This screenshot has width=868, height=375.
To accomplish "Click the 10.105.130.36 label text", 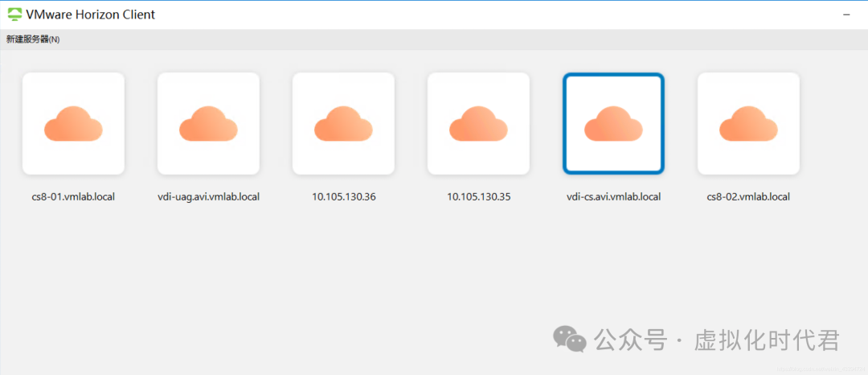I will click(x=344, y=196).
